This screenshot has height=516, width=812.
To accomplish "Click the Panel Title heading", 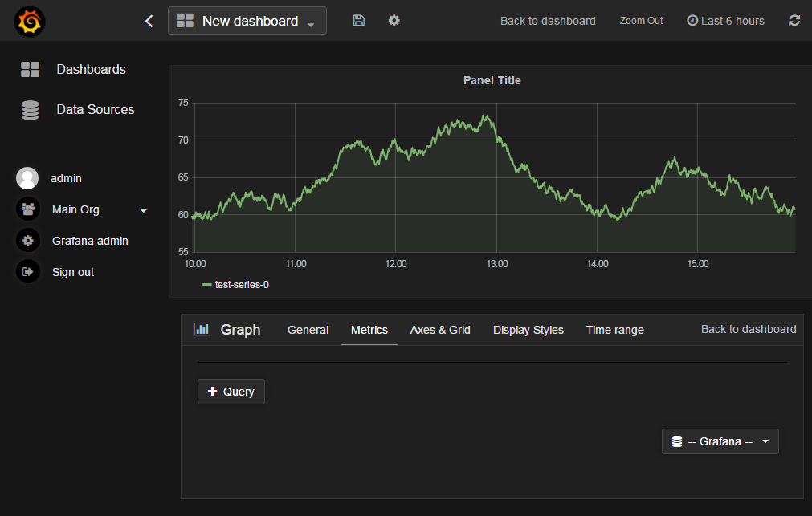I will tap(492, 80).
